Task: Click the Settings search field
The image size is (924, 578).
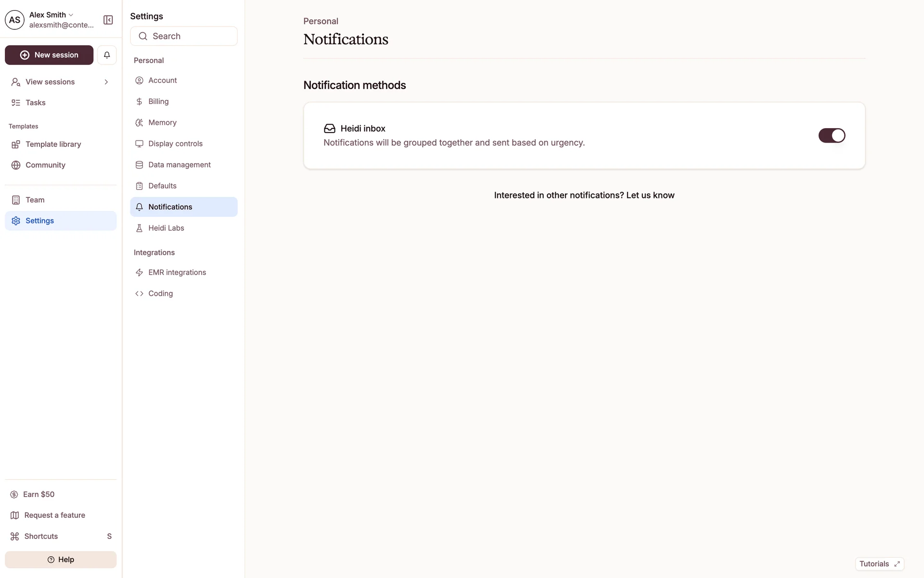Action: click(184, 36)
